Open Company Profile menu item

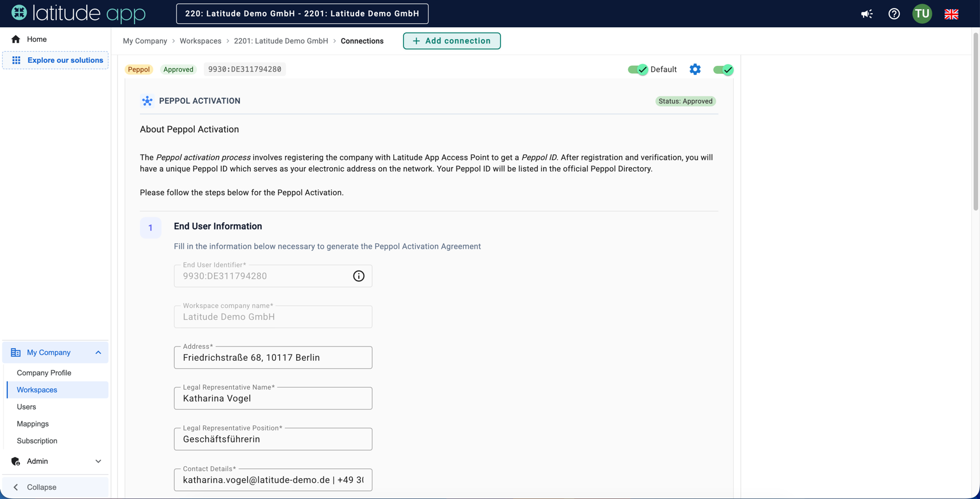pyautogui.click(x=44, y=373)
